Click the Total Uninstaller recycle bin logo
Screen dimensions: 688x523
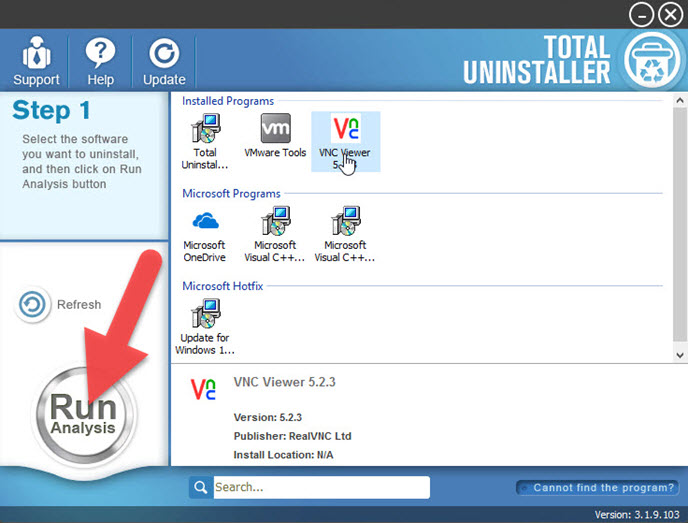pyautogui.click(x=652, y=59)
